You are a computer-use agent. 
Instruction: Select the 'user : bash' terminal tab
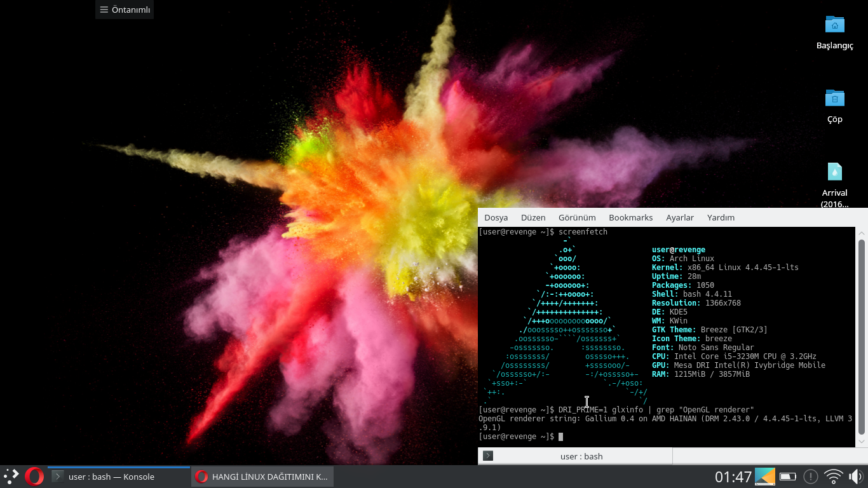(x=575, y=456)
